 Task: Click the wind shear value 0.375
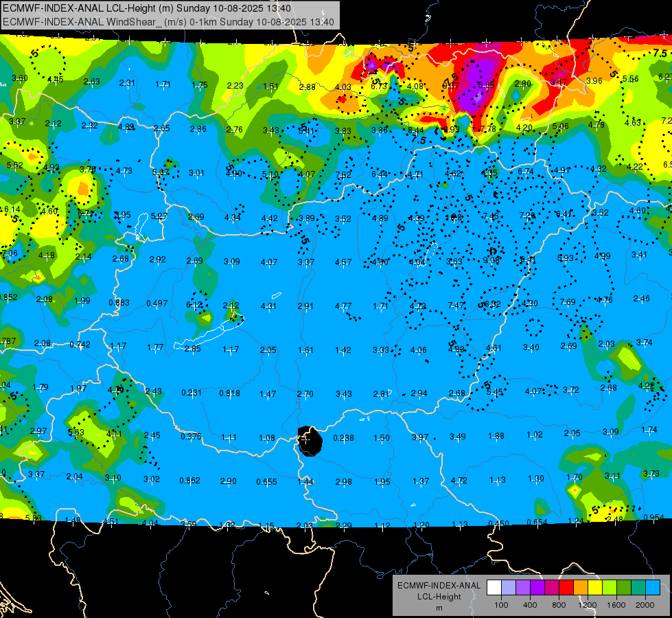coord(191,437)
